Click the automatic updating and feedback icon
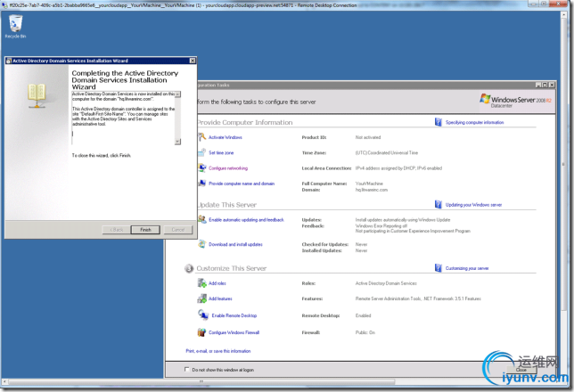574x392 pixels. (202, 219)
